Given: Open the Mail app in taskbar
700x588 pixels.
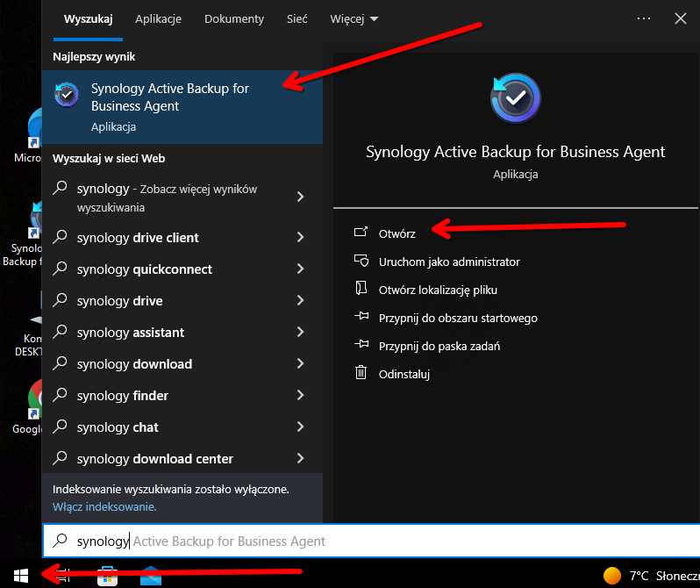Looking at the screenshot, I should (x=151, y=577).
